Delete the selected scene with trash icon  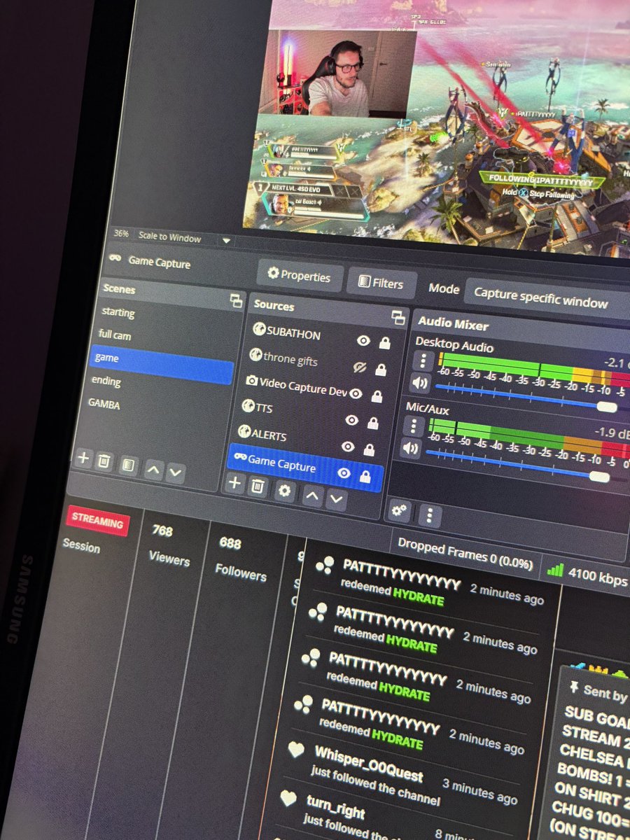(x=104, y=461)
